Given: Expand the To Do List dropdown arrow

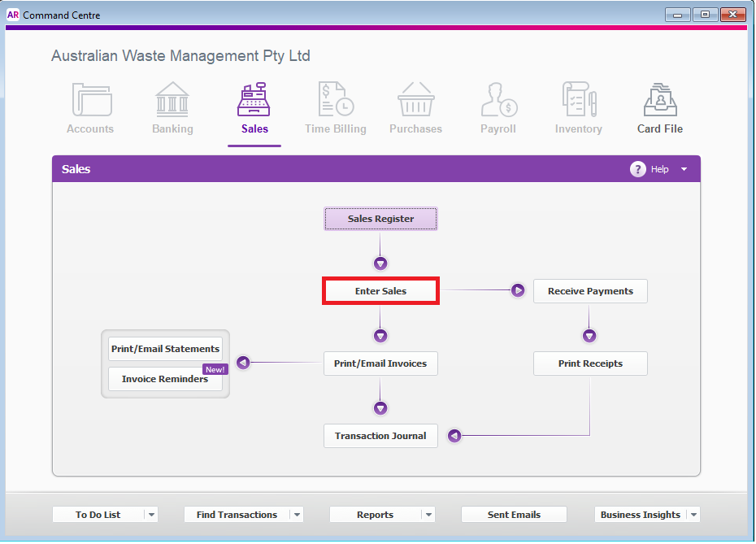Looking at the screenshot, I should (x=151, y=515).
